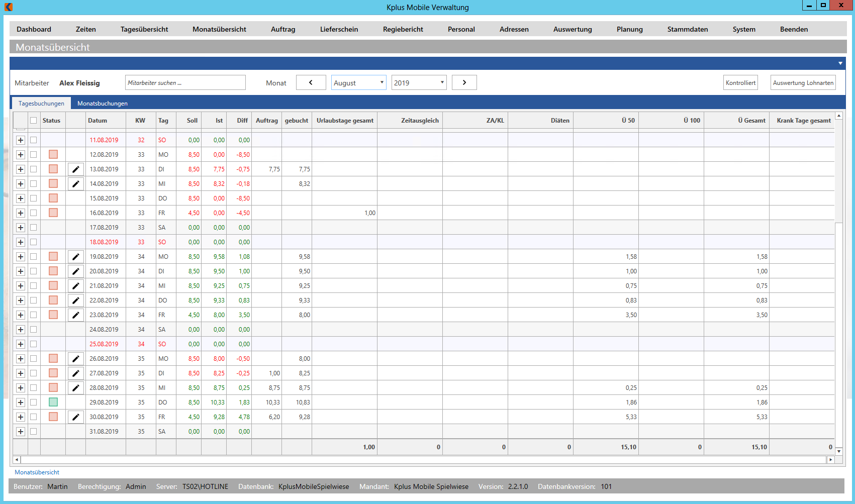Open the Stammdaten menu
Image resolution: width=855 pixels, height=504 pixels.
[x=688, y=29]
